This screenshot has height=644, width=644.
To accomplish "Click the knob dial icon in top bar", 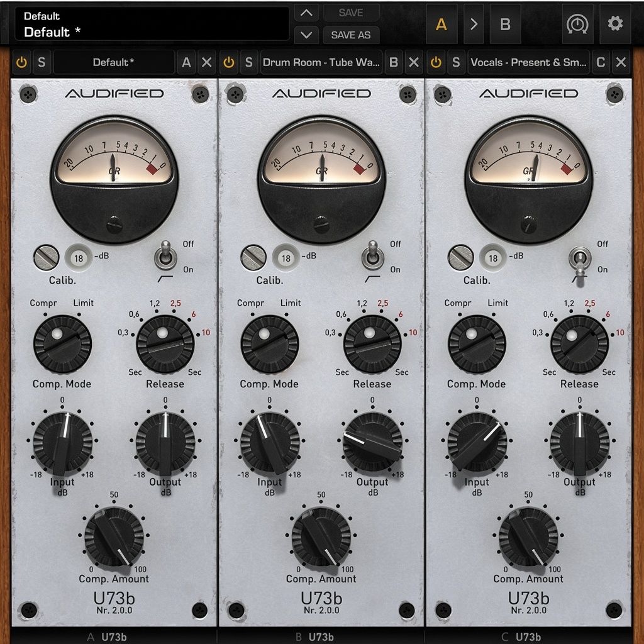I will pyautogui.click(x=577, y=25).
